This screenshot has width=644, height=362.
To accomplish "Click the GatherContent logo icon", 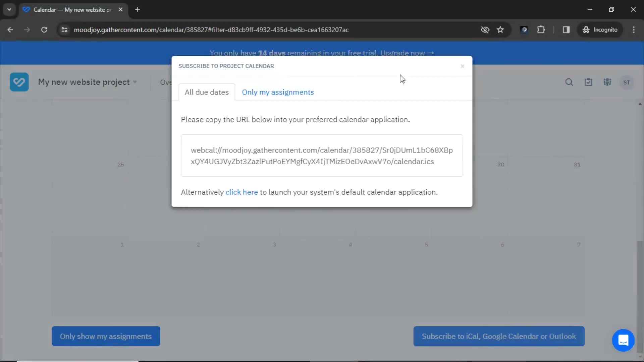I will (x=19, y=82).
